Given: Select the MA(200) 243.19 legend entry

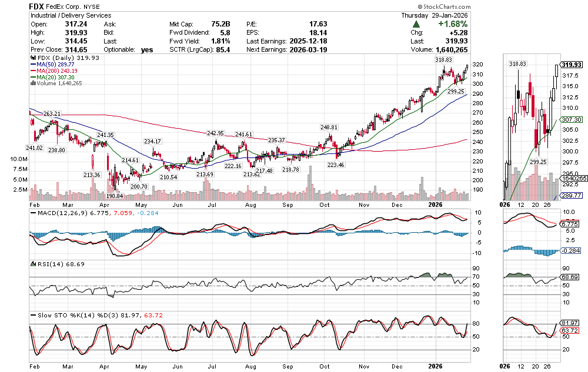Looking at the screenshot, I should (x=58, y=71).
